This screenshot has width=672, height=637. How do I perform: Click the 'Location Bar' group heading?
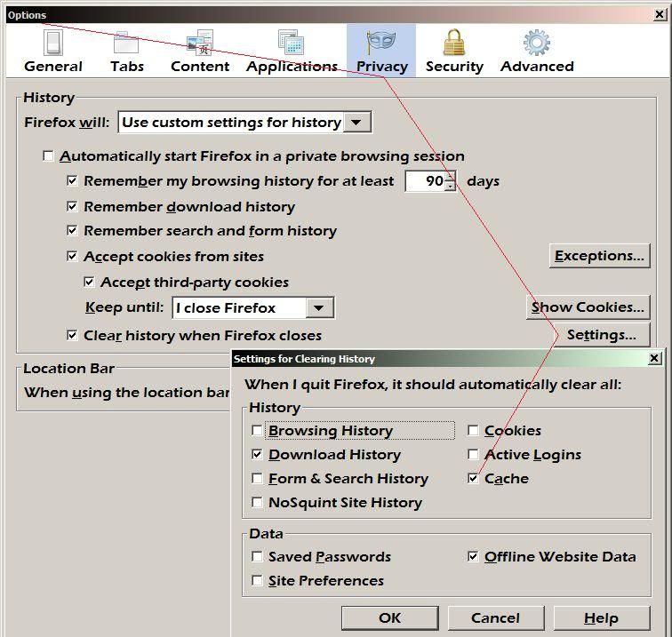[x=68, y=369]
